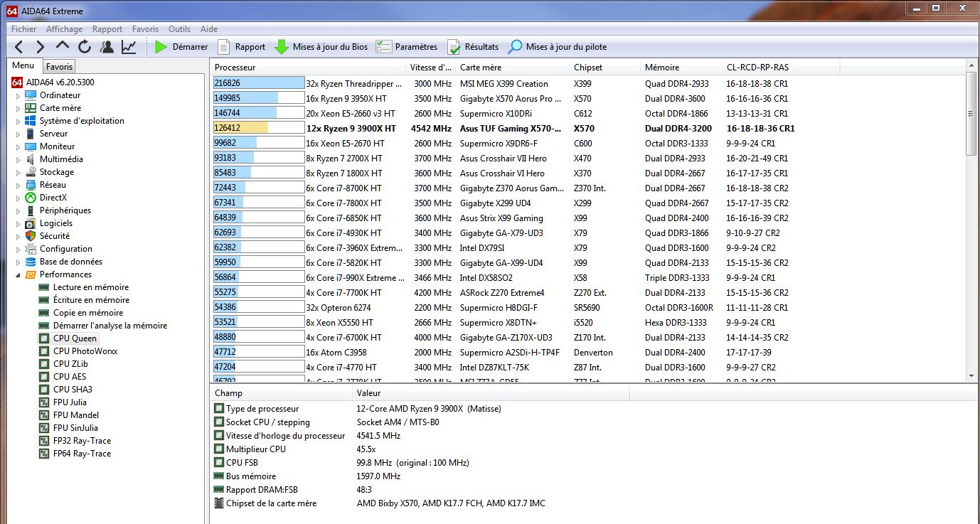
Task: Collapse the Performances tree node
Action: 18,274
